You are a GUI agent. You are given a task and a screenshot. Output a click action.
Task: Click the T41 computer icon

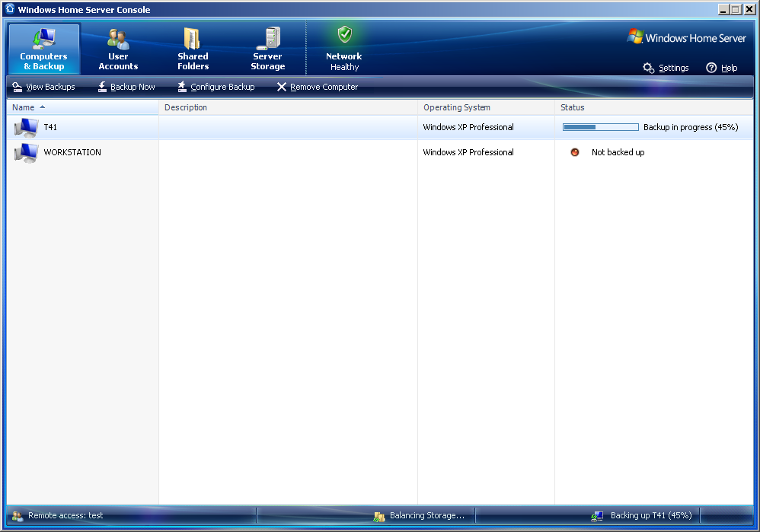point(26,128)
